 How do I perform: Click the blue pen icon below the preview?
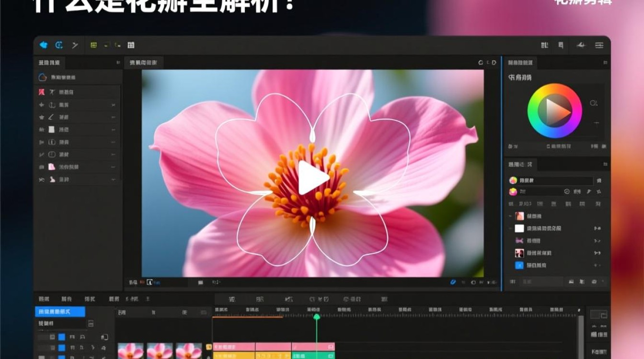453,282
